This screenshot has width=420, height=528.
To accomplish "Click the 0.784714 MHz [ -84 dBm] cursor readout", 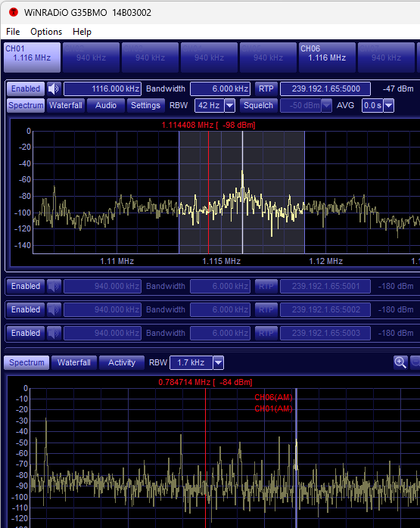I will 205,383.
